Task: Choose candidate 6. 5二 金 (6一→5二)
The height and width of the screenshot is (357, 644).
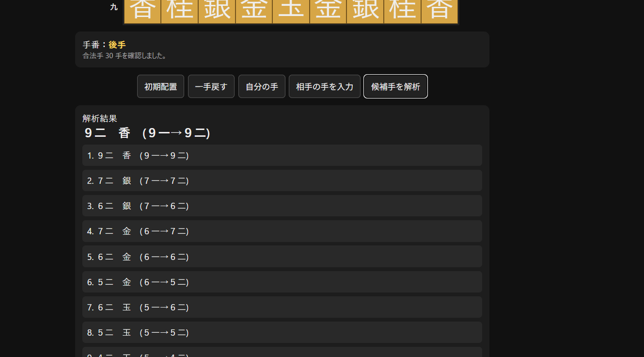Action: [282, 282]
